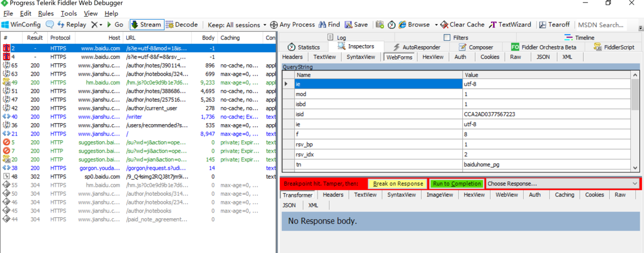Open the Help menu

point(111,14)
